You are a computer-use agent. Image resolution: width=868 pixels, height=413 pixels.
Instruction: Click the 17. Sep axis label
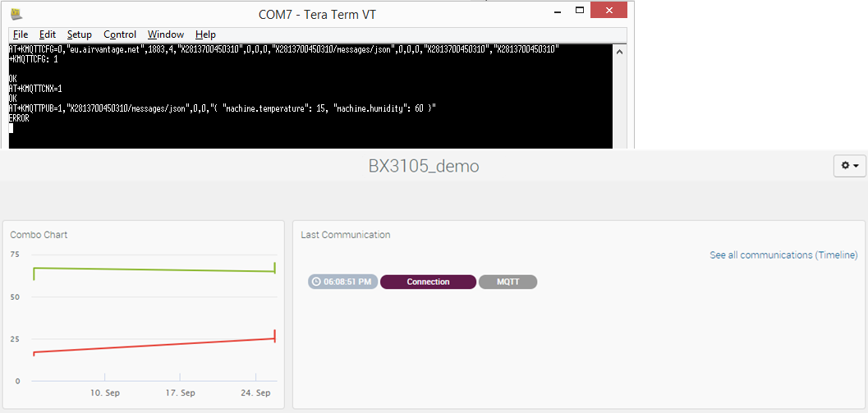(x=181, y=393)
